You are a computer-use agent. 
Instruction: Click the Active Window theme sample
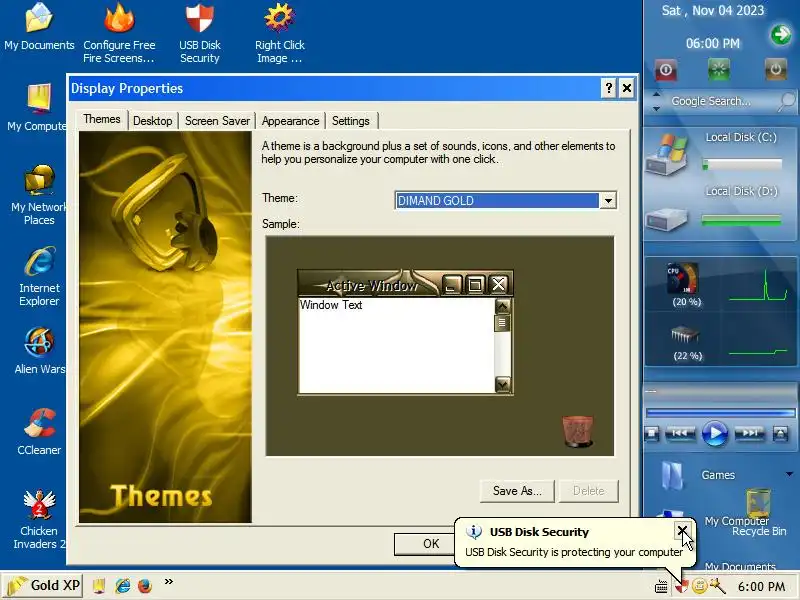pyautogui.click(x=405, y=332)
